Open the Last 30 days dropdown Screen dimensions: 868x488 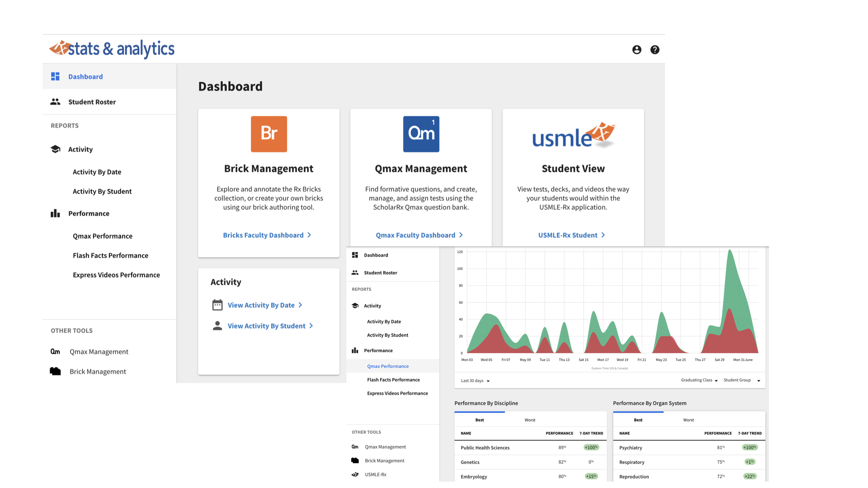coord(475,381)
